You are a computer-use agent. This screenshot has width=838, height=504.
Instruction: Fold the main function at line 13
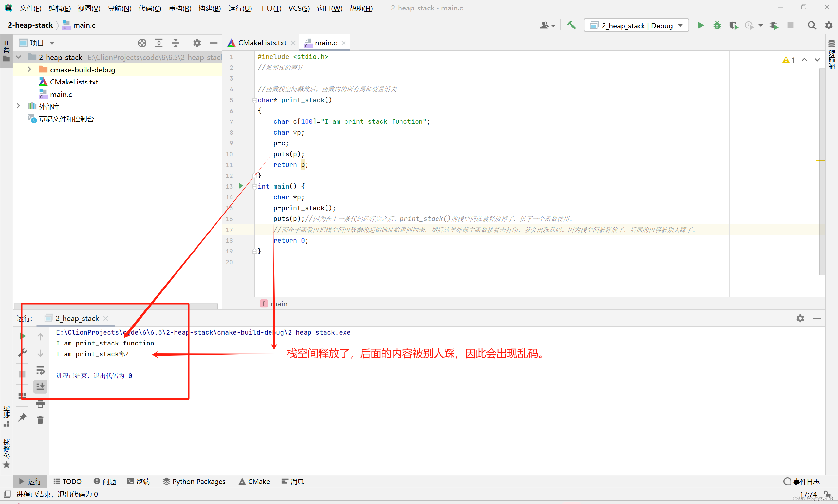[255, 186]
